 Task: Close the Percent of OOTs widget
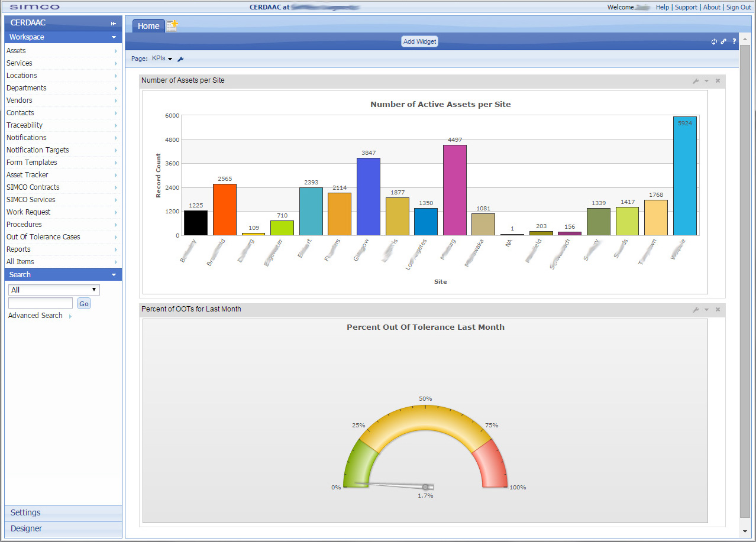coord(718,309)
